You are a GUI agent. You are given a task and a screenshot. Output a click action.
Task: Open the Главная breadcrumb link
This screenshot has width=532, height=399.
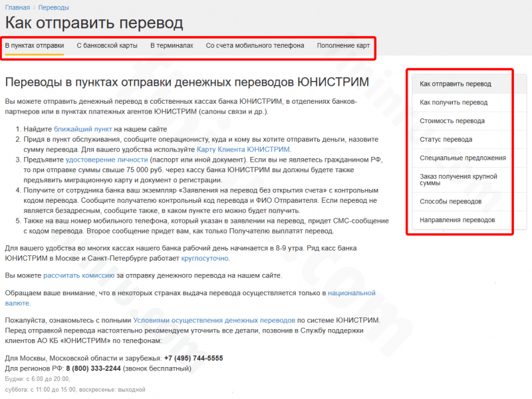(x=17, y=7)
